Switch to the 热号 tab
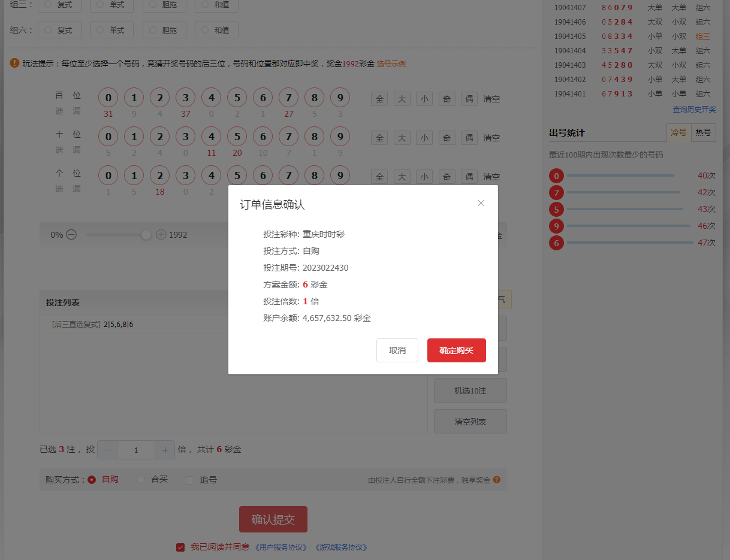730x560 pixels. (703, 132)
